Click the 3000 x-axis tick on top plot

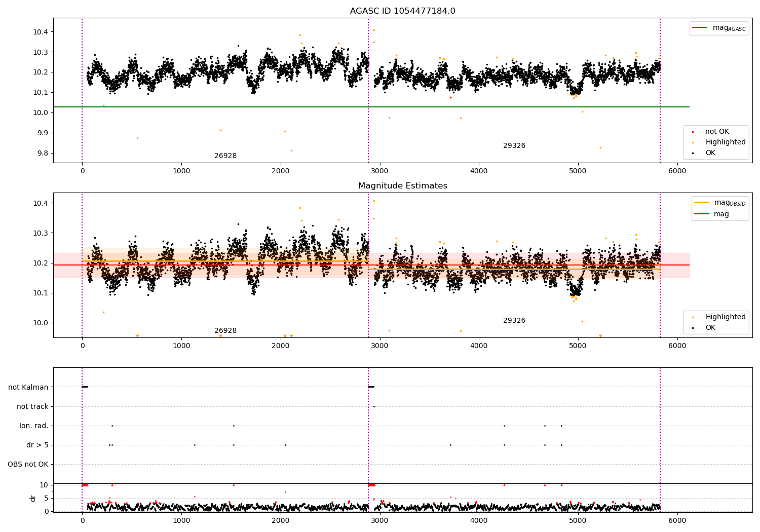coord(379,171)
